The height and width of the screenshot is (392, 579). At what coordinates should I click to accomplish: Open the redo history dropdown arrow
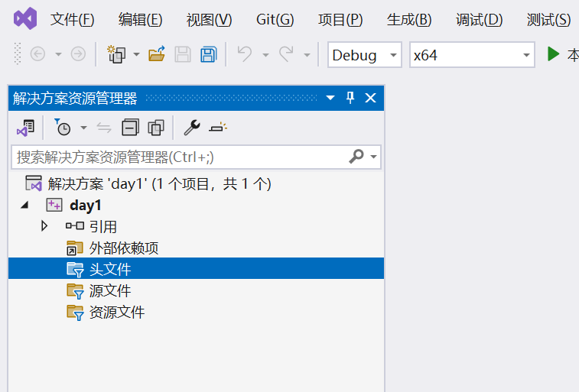coord(307,55)
